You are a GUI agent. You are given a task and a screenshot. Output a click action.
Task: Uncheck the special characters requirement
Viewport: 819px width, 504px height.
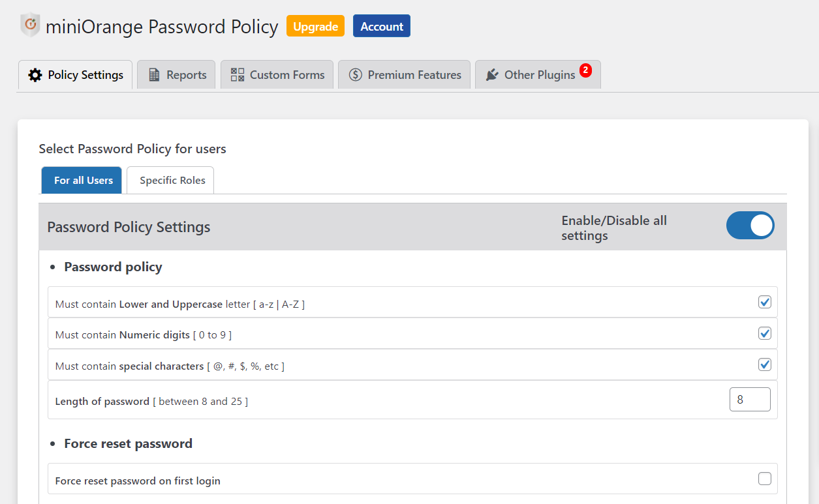(765, 364)
